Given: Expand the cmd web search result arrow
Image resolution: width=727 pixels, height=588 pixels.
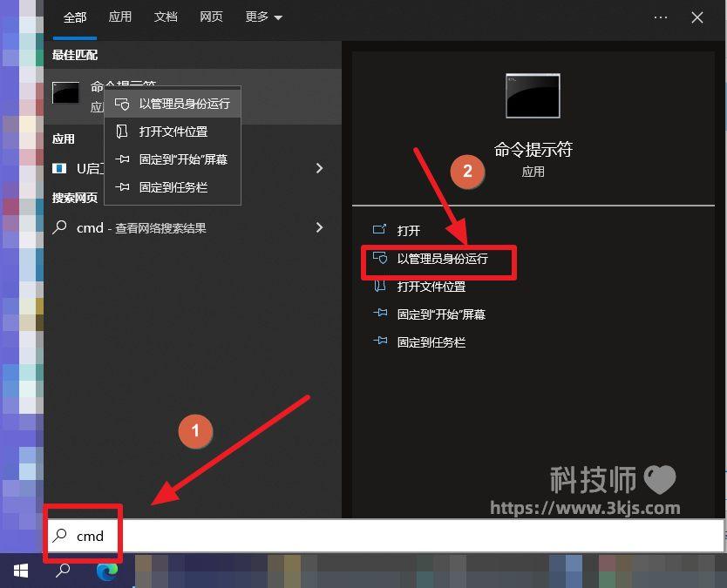Looking at the screenshot, I should coord(319,227).
